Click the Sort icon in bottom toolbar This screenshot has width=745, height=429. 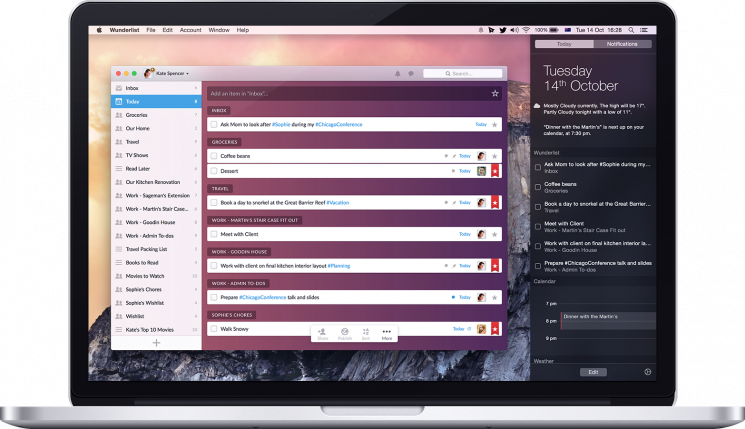point(366,334)
